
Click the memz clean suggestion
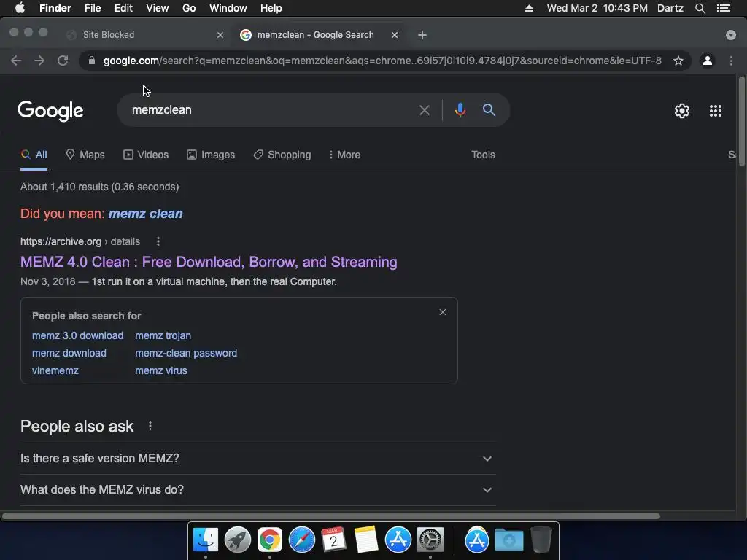tap(146, 214)
